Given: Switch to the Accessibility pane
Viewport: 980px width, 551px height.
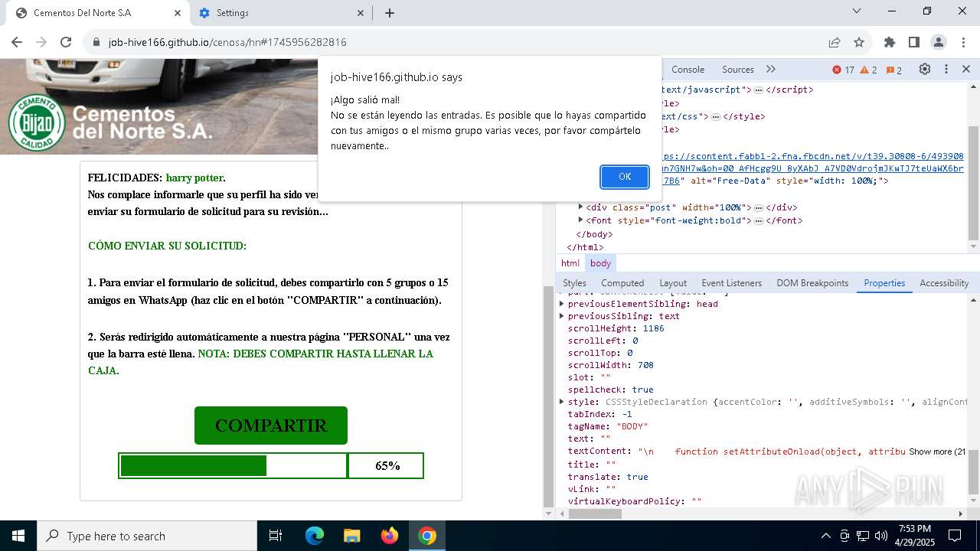Looking at the screenshot, I should pos(944,283).
